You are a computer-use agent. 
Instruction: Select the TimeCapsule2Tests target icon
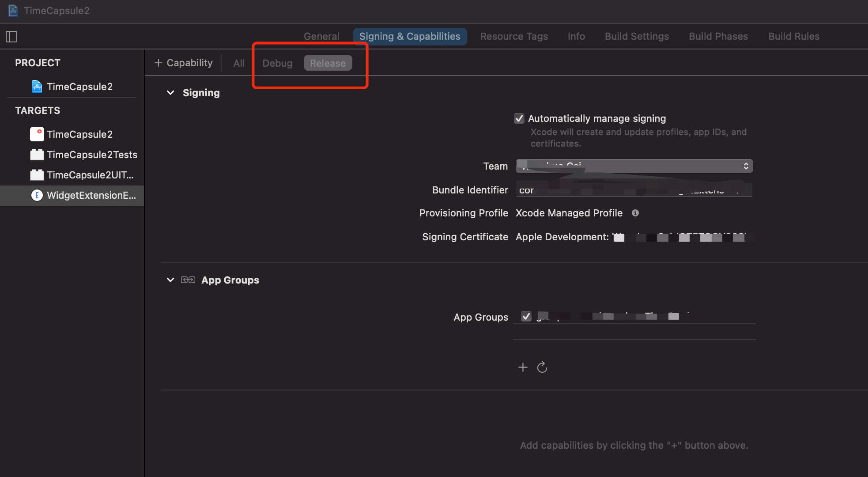coord(37,155)
